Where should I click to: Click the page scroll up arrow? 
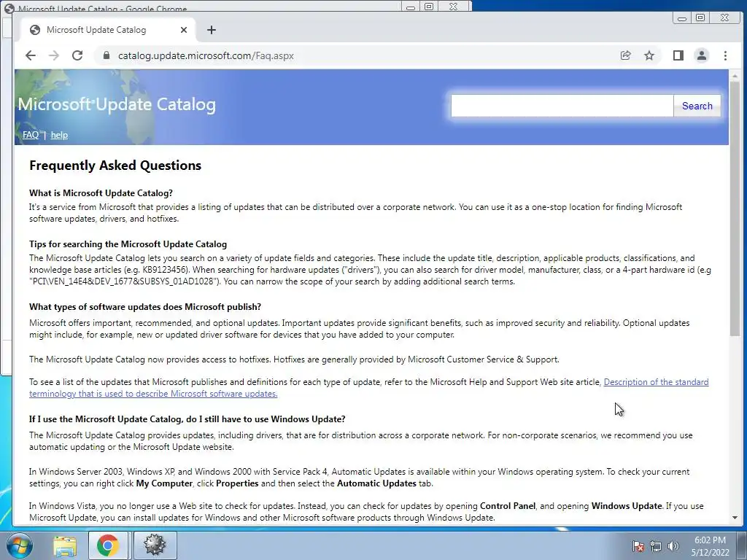(x=735, y=76)
